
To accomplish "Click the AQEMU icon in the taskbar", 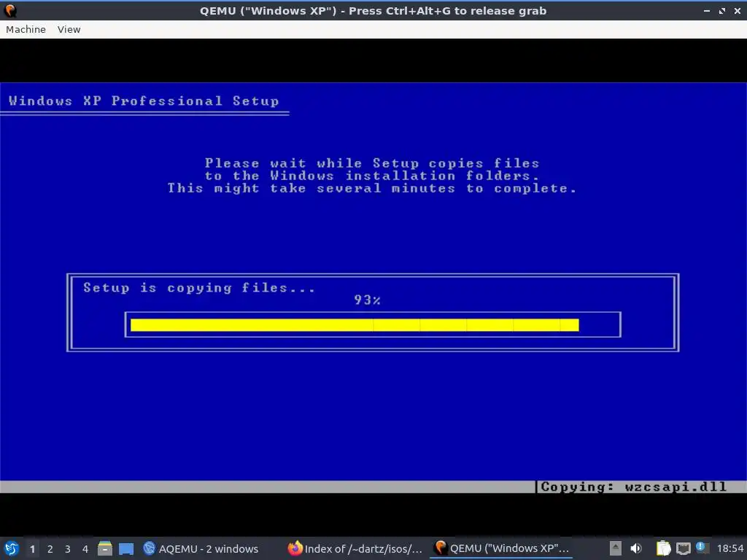I will 149,548.
